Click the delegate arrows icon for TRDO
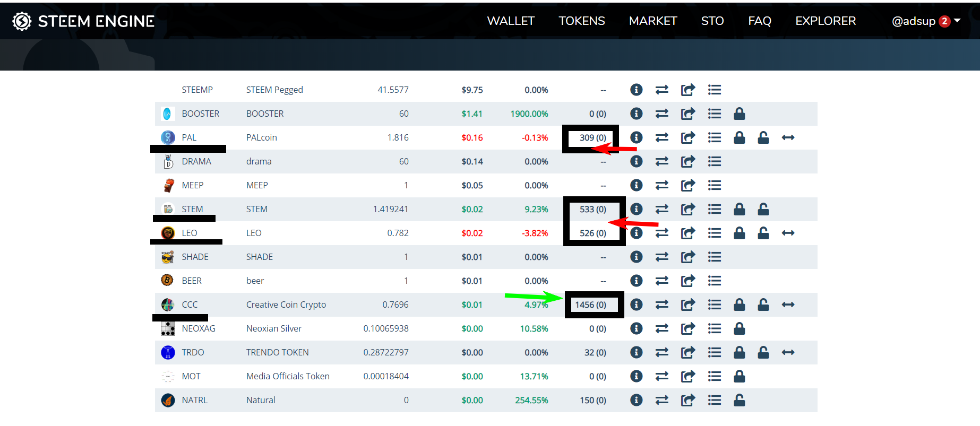The width and height of the screenshot is (980, 426). [788, 352]
